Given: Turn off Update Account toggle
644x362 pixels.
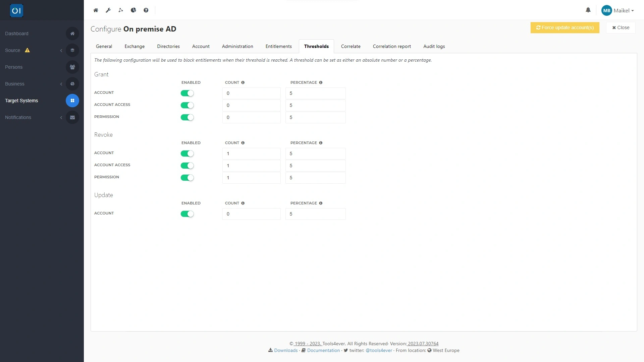Looking at the screenshot, I should (187, 214).
